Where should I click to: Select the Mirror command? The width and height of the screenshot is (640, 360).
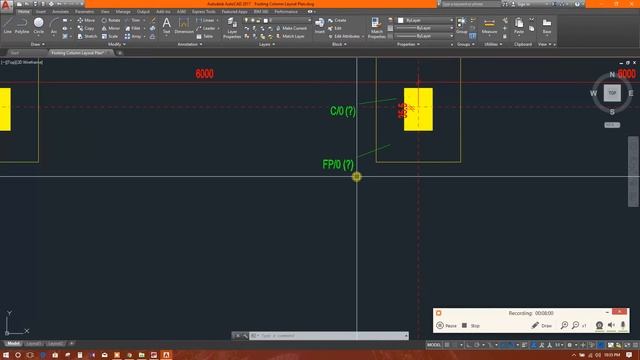click(111, 28)
